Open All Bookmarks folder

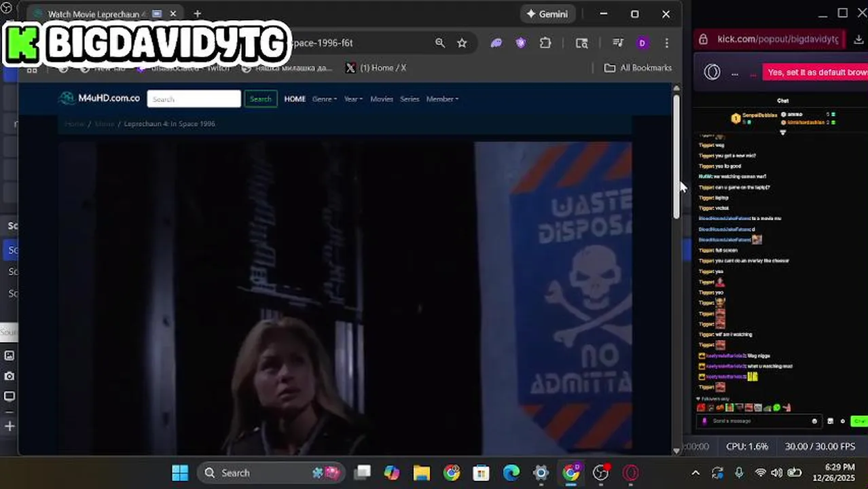point(638,68)
